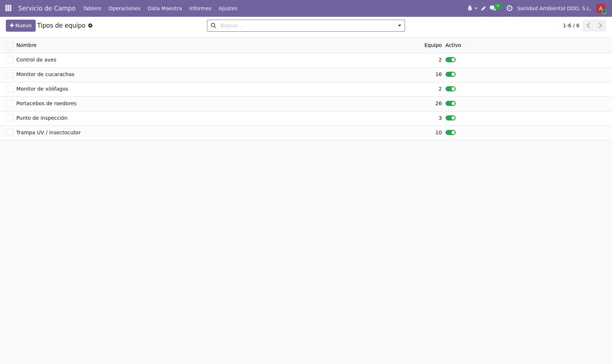The image size is (612, 364).
Task: Open the Tablero menu
Action: point(92,8)
